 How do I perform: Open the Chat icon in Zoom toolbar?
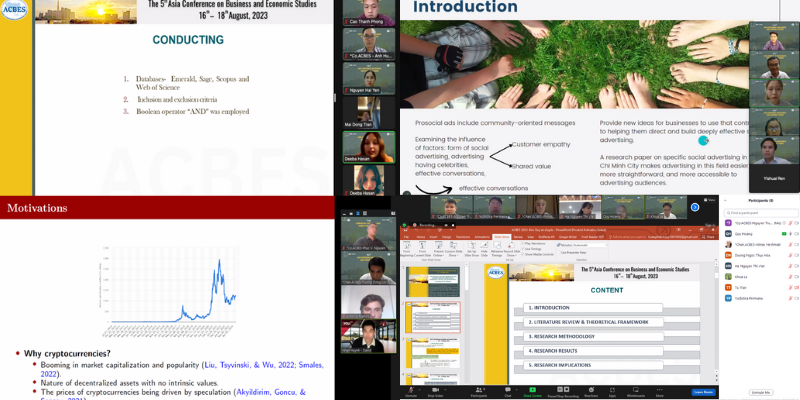(508, 390)
